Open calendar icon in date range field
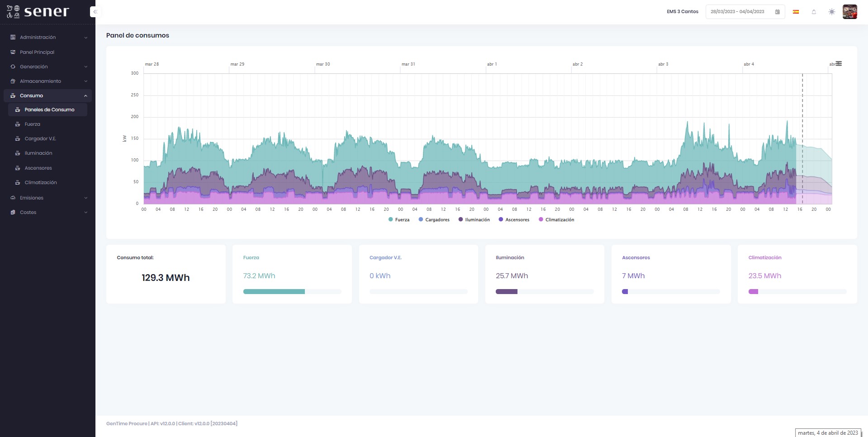 pyautogui.click(x=778, y=12)
